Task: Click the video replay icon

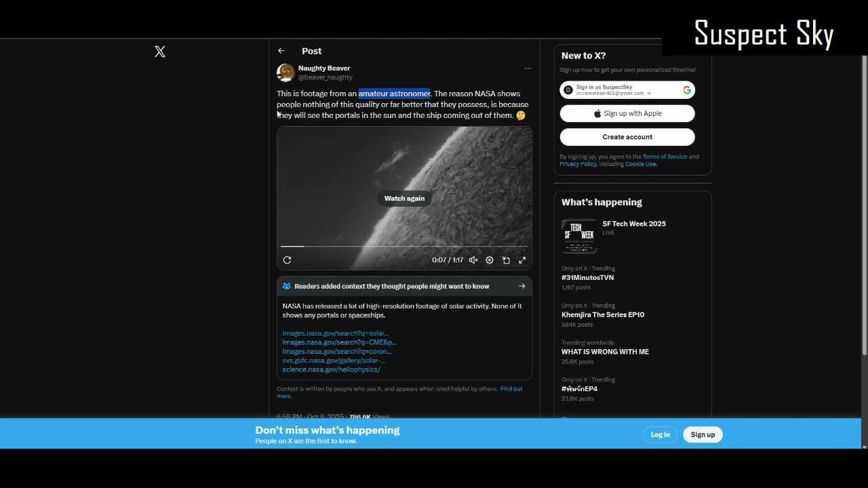Action: click(x=287, y=260)
